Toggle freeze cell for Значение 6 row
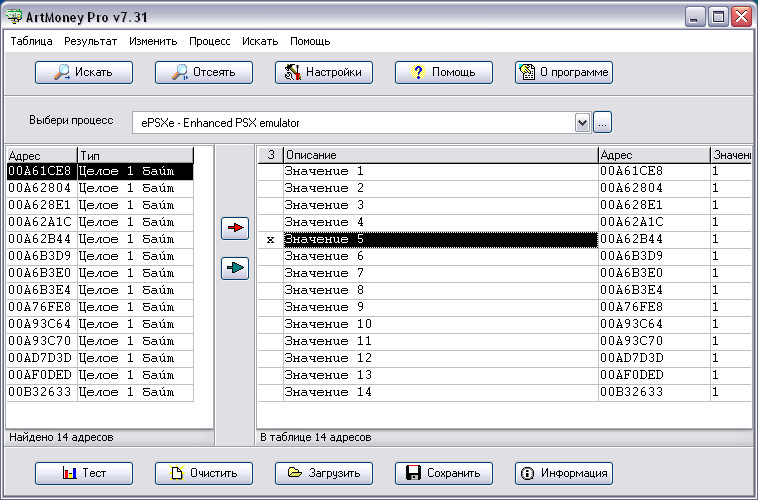The width and height of the screenshot is (758, 500). coord(270,256)
